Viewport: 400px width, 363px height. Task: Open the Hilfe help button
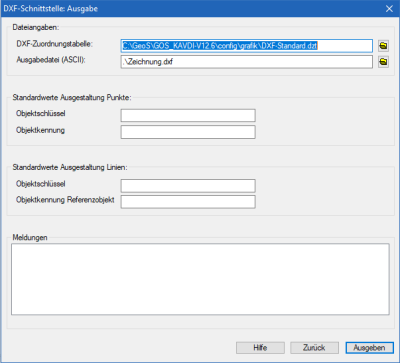point(260,348)
